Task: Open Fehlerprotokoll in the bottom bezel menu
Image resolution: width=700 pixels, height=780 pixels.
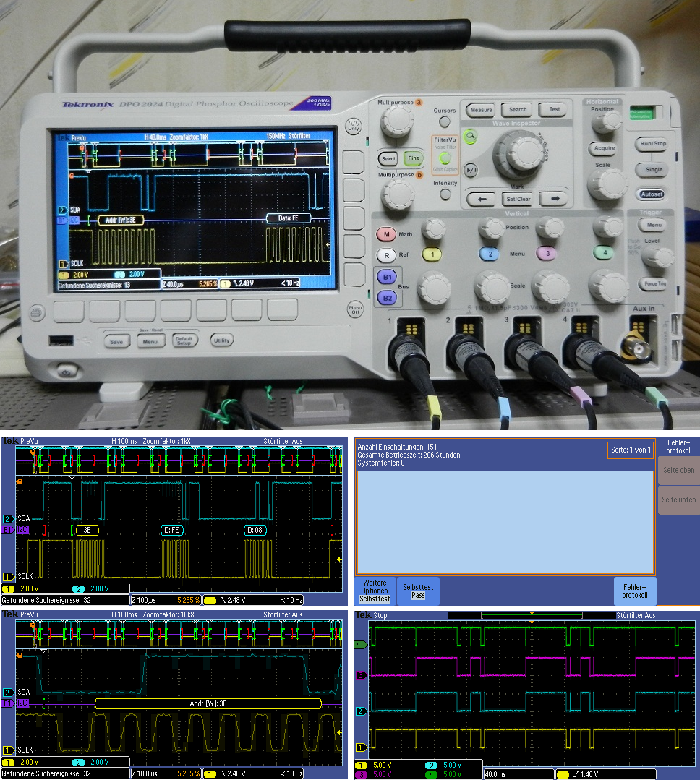Action: click(635, 591)
